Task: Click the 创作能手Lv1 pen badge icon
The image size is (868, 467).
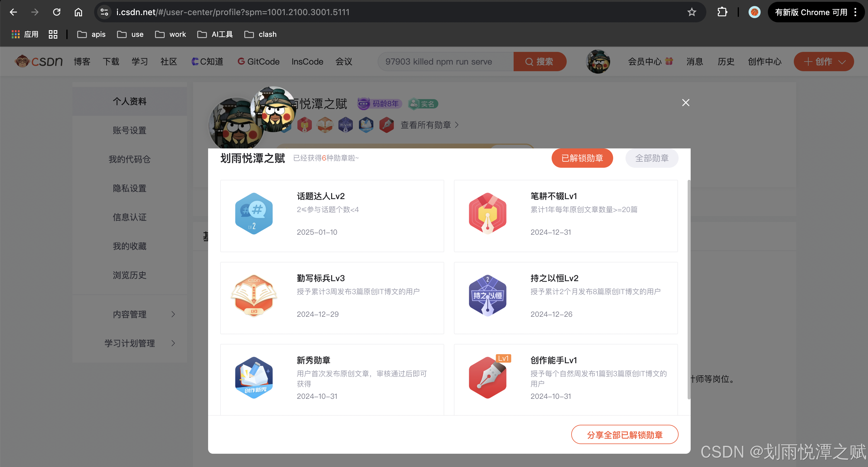Action: (487, 377)
